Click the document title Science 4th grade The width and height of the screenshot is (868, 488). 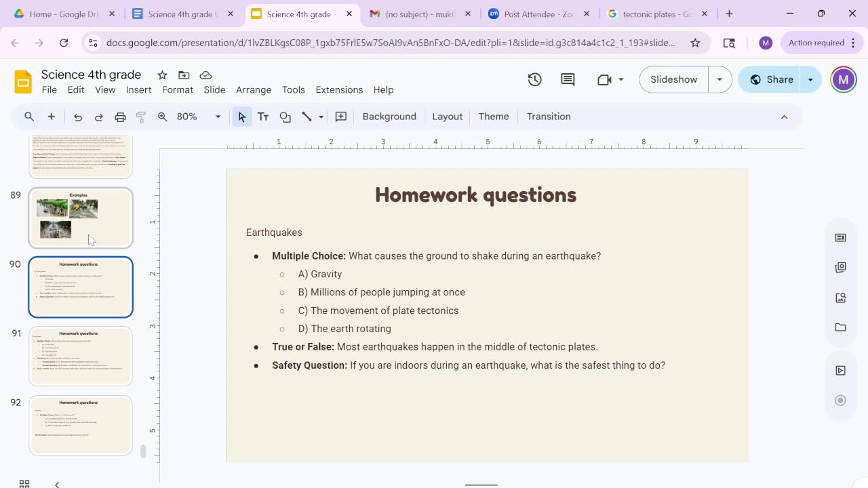pyautogui.click(x=92, y=75)
